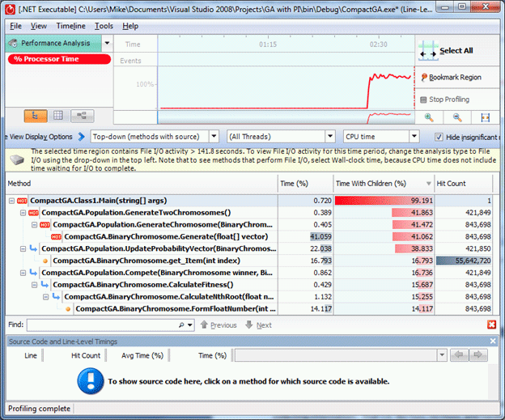The image size is (505, 420).
Task: Open the Performance Analysis dropdown arrow
Action: 107,43
